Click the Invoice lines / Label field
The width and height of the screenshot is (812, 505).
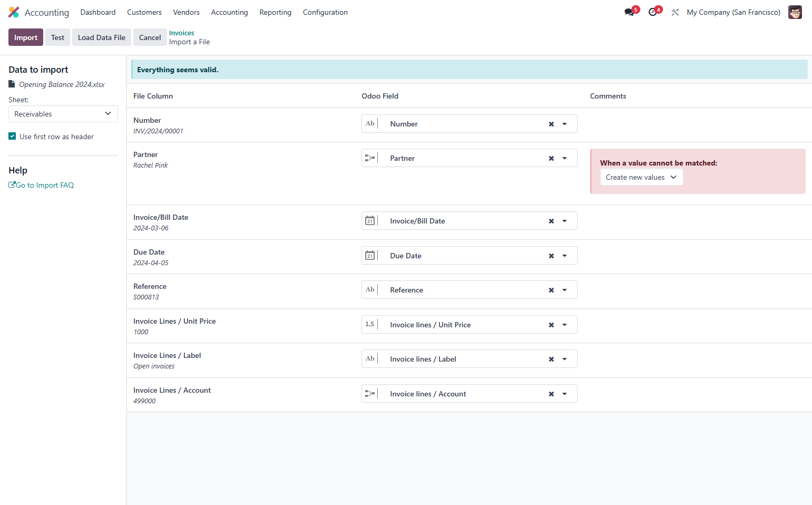[x=469, y=359]
